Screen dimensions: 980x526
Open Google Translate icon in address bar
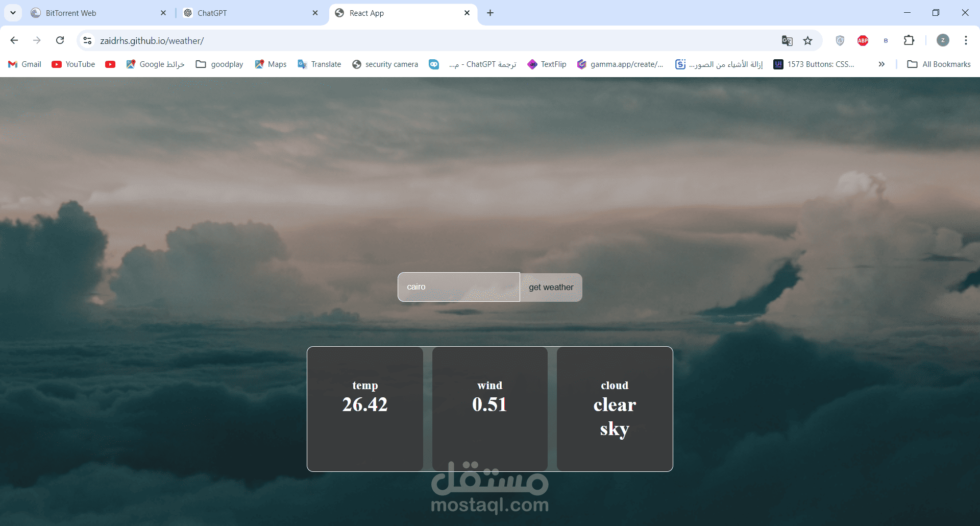787,40
